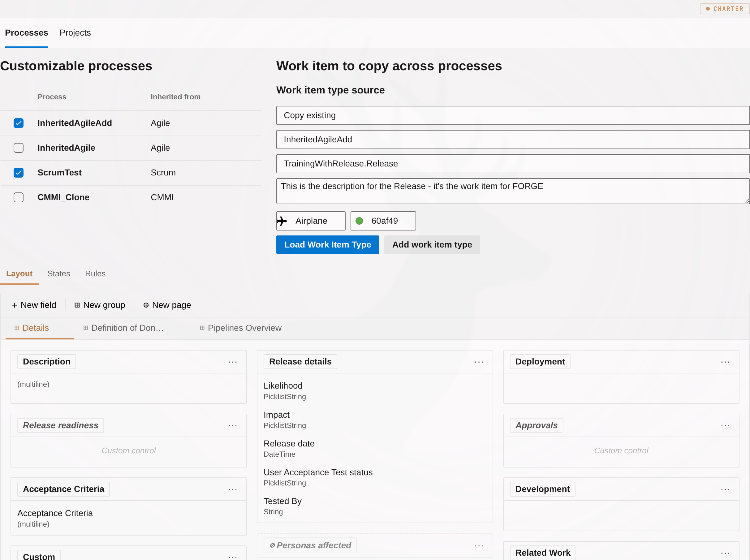Click the Custom control placeholder in Approvals

click(x=621, y=451)
